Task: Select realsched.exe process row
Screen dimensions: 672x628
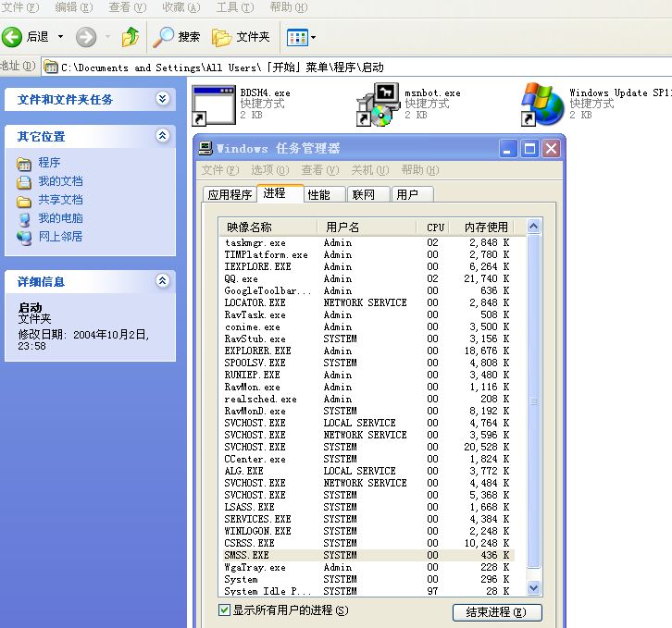Action: [x=367, y=399]
